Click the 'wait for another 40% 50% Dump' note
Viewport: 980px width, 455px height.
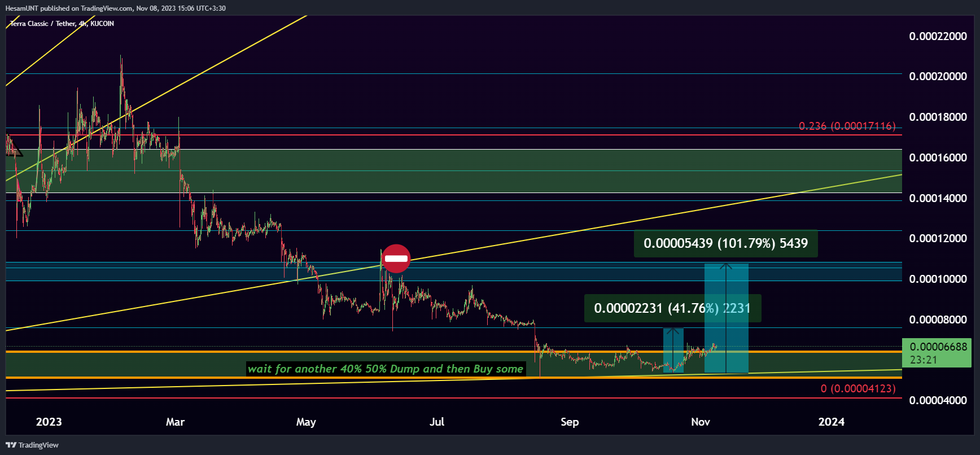point(386,369)
